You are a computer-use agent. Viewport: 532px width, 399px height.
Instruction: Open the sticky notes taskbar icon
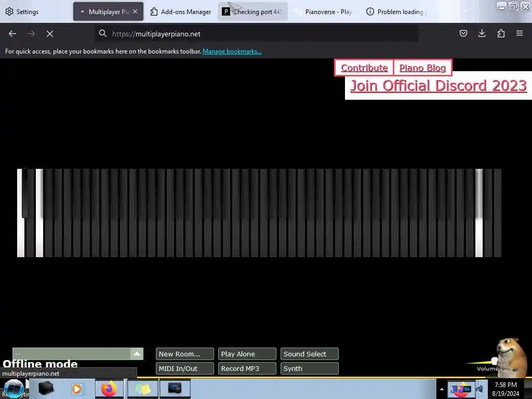142,389
